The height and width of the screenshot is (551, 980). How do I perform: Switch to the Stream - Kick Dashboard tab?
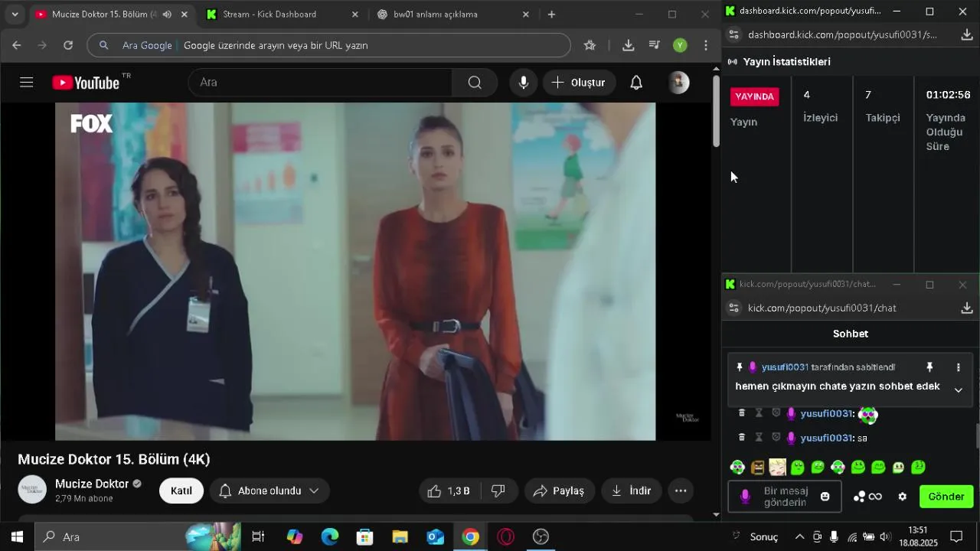[x=269, y=15]
